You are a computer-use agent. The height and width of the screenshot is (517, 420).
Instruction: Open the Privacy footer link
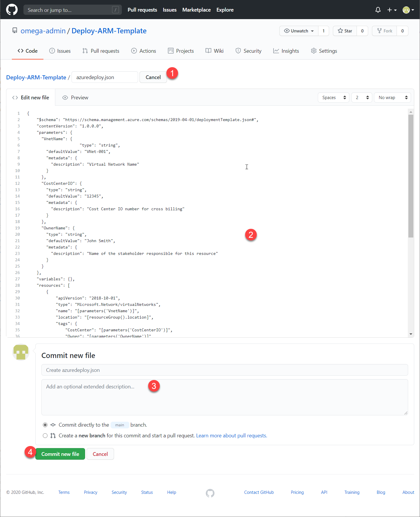[91, 492]
